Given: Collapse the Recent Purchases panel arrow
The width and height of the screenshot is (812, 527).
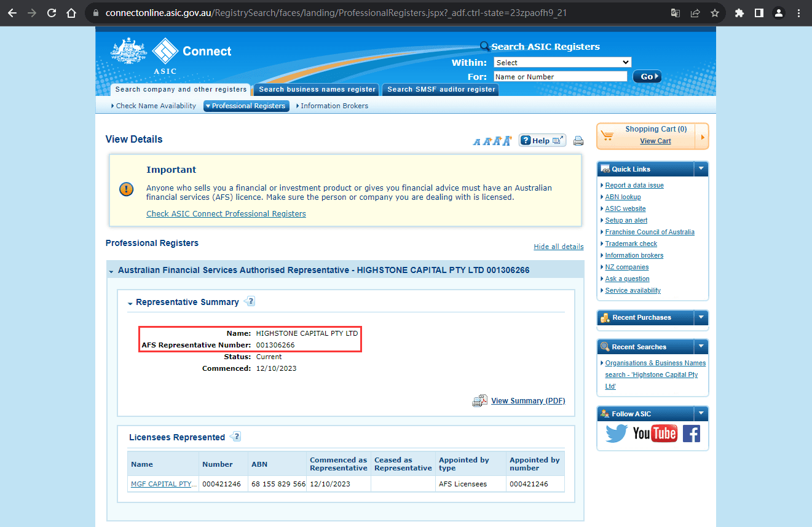Looking at the screenshot, I should 701,317.
